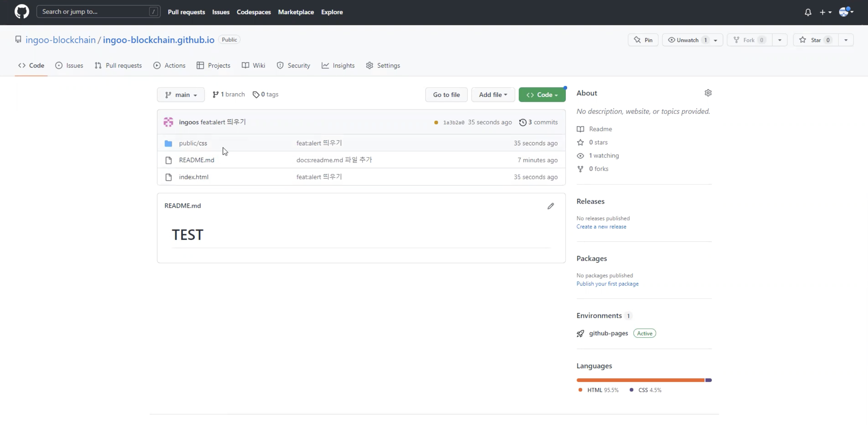This screenshot has width=868, height=425.
Task: Pin this repository to profile
Action: (643, 40)
